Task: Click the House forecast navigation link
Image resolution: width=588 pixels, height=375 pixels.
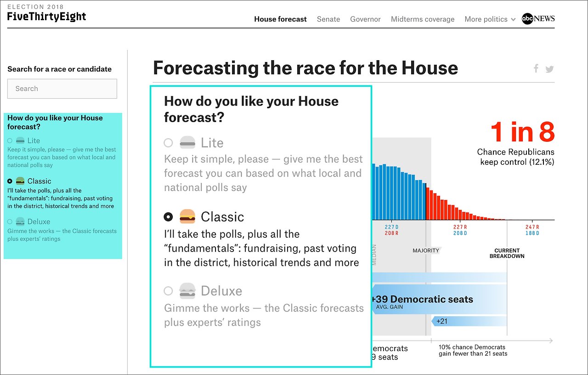Action: click(x=280, y=19)
